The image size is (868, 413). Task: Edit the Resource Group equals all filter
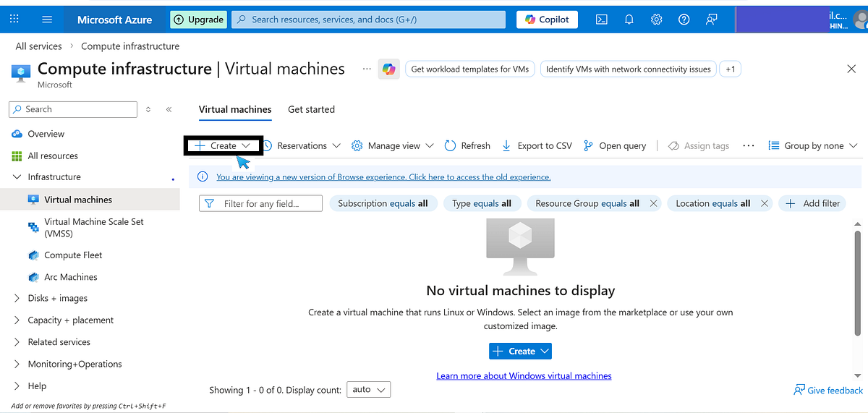[587, 204]
